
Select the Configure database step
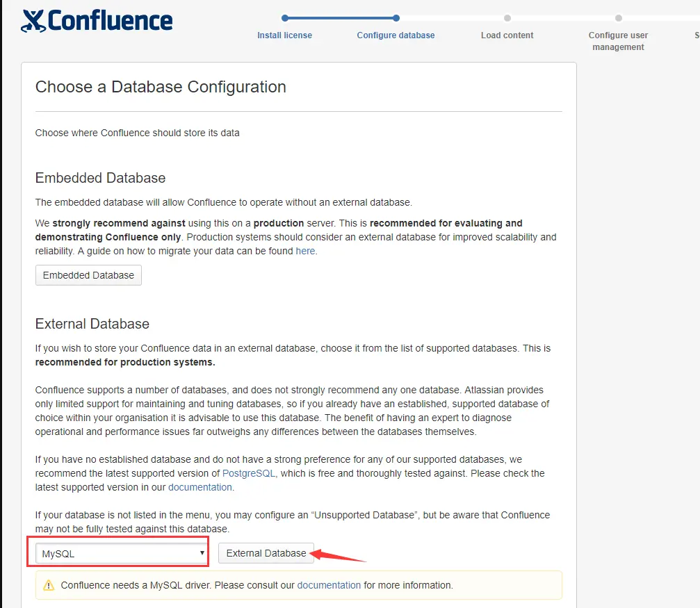396,35
